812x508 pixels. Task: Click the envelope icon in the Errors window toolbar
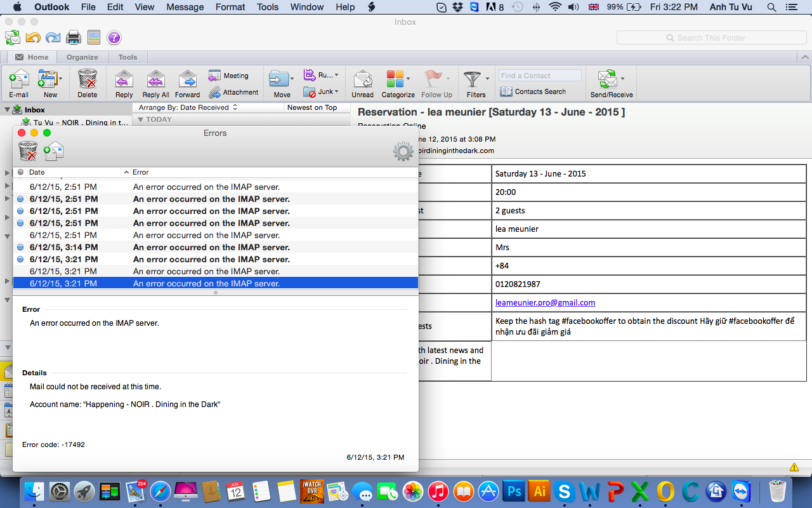54,151
